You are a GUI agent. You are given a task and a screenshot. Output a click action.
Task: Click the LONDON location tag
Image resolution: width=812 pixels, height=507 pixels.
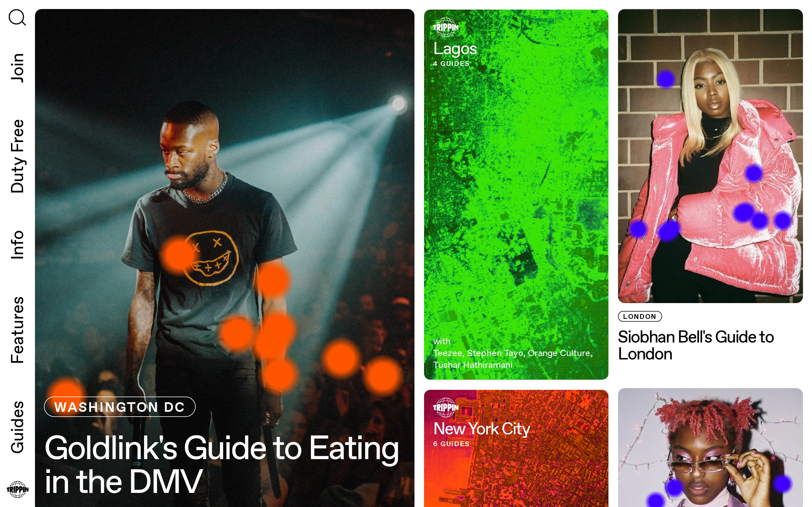click(639, 316)
